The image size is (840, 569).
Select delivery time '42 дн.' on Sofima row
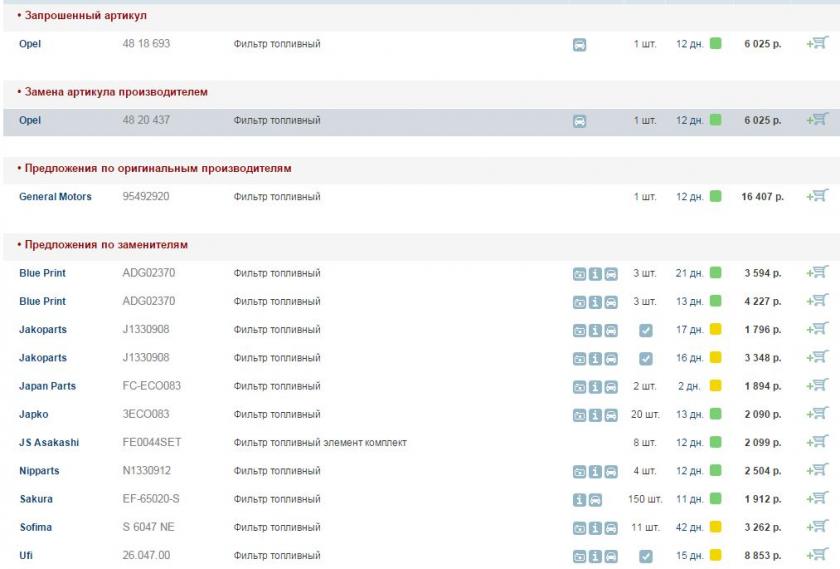tap(689, 527)
